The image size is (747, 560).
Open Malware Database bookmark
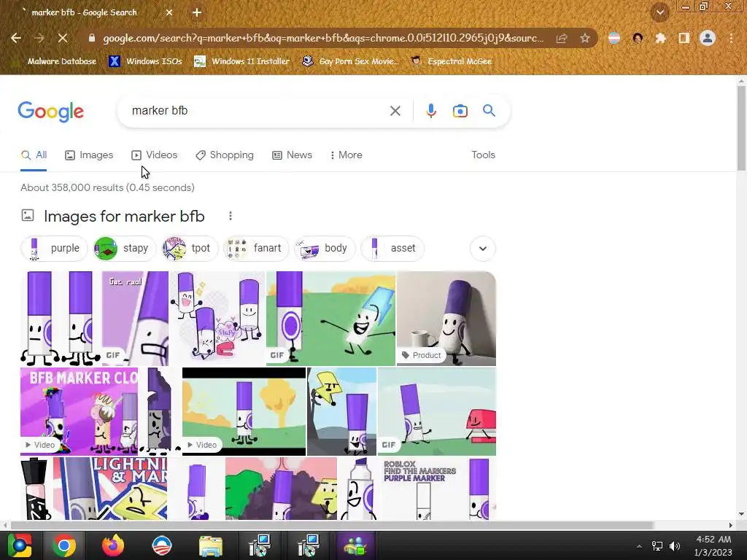[56, 61]
